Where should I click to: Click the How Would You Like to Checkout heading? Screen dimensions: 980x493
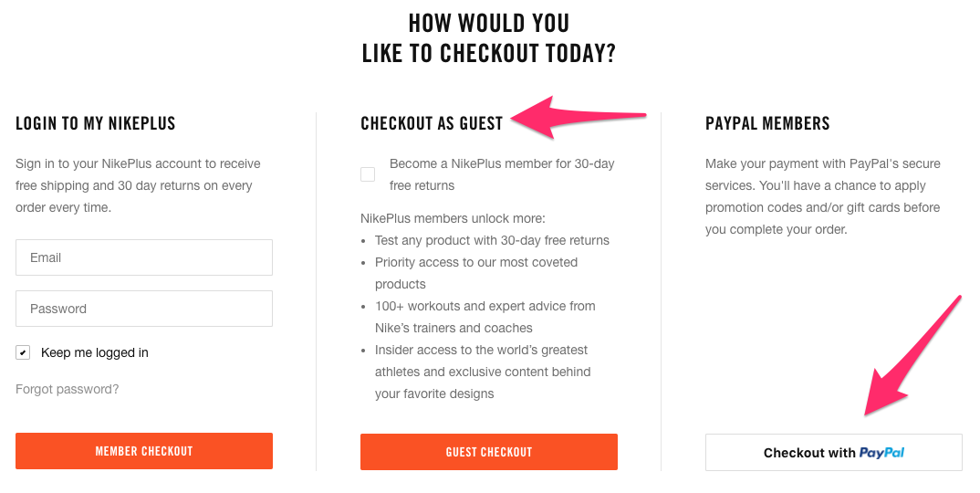(x=489, y=38)
